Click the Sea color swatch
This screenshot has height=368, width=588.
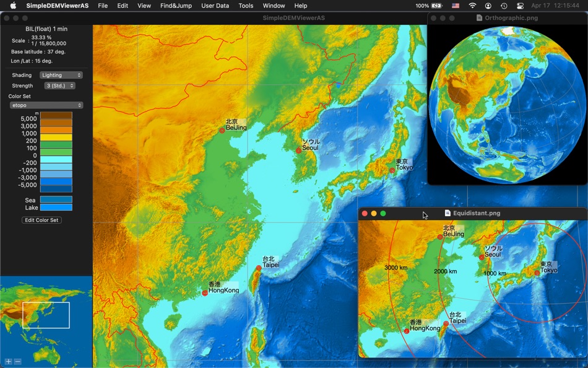pyautogui.click(x=56, y=199)
